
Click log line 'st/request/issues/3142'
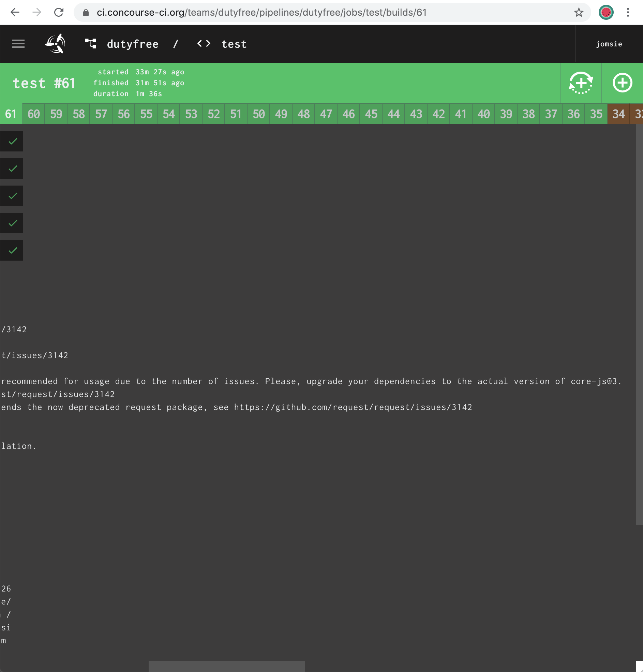coord(58,394)
